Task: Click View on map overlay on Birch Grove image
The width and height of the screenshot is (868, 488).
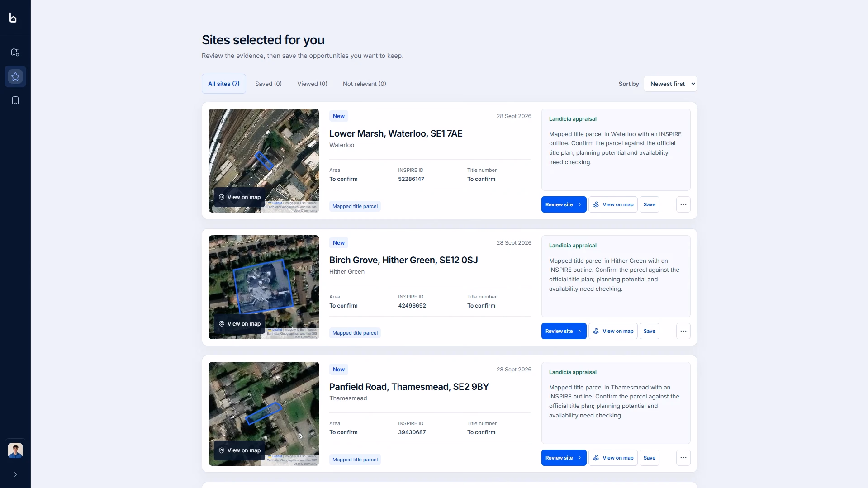Action: [x=239, y=324]
